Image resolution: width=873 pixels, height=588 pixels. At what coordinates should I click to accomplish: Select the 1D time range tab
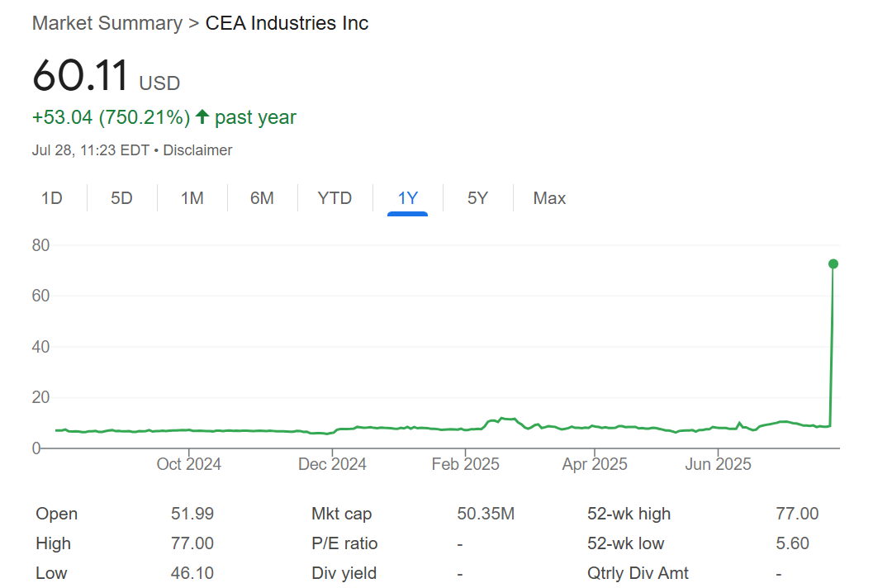pyautogui.click(x=52, y=198)
